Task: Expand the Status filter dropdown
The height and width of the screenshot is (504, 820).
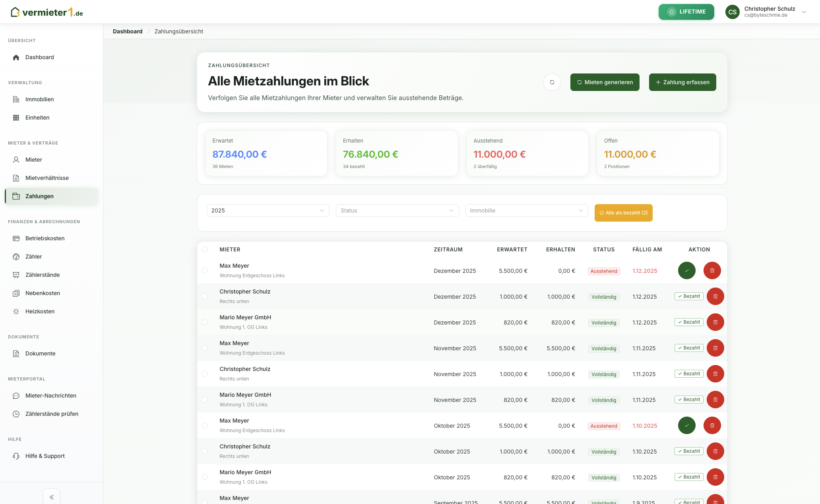Action: [397, 210]
